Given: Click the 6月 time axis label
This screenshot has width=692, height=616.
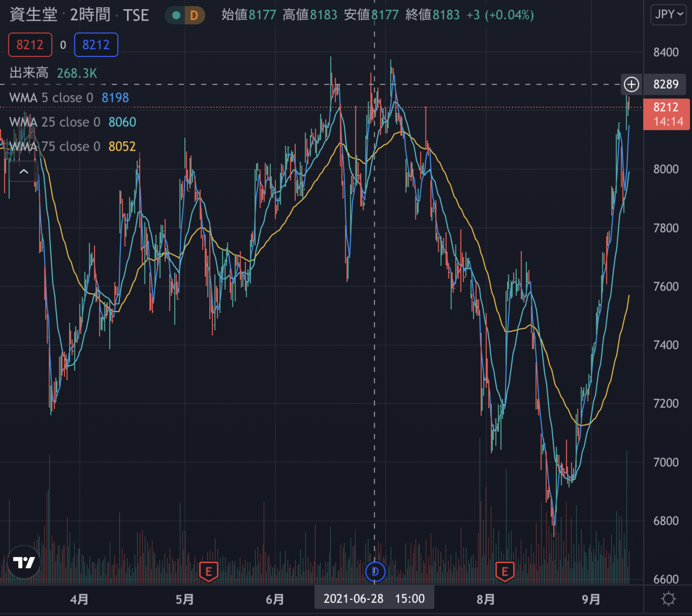Looking at the screenshot, I should [x=275, y=599].
